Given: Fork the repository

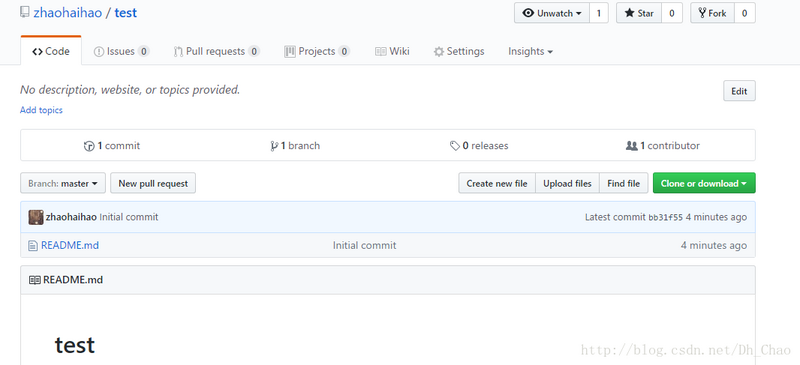Looking at the screenshot, I should (713, 13).
